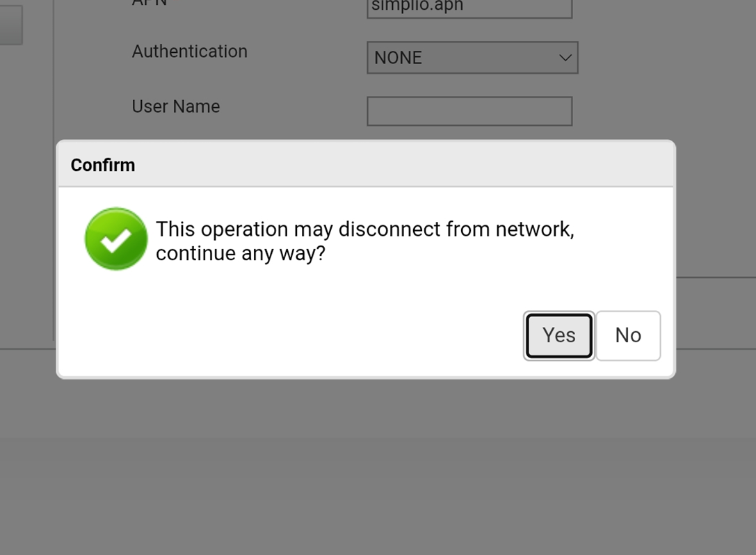Click blank dialog area left of Yes
Image resolution: width=756 pixels, height=555 pixels.
coord(289,336)
